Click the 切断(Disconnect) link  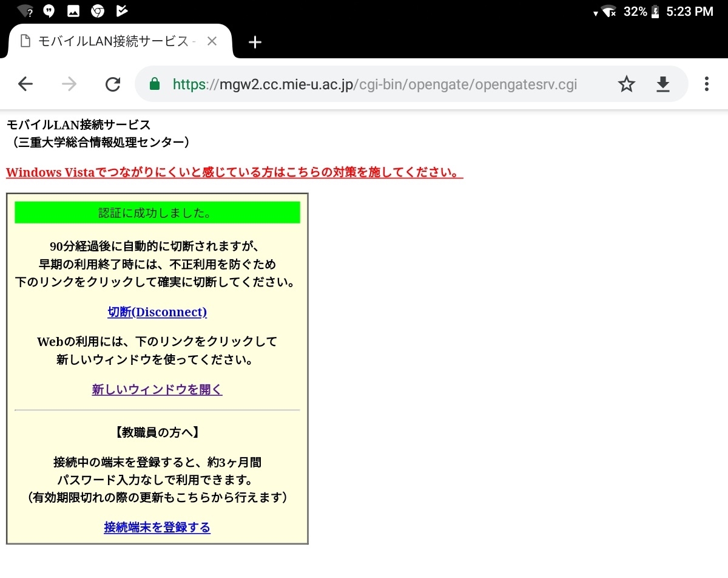pos(157,312)
